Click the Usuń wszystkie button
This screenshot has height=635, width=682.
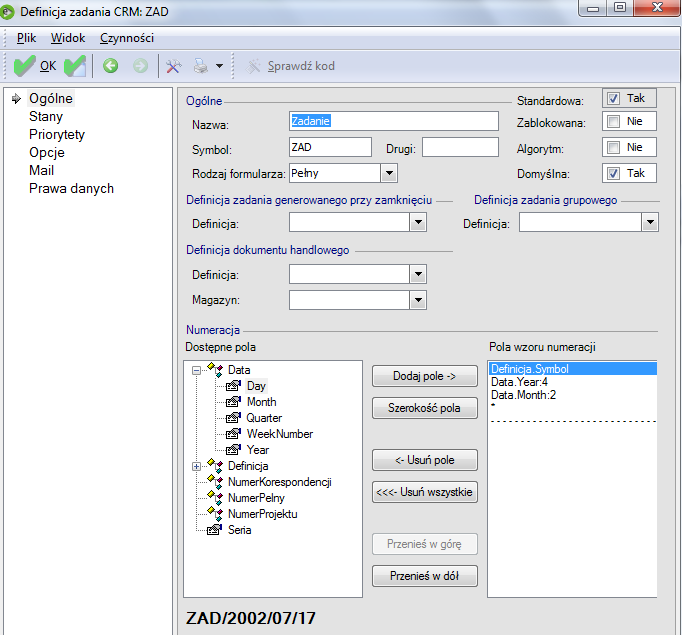pyautogui.click(x=425, y=492)
